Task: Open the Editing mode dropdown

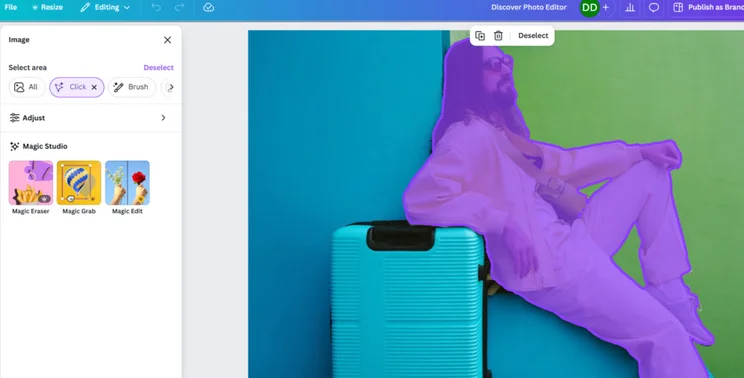Action: tap(105, 8)
